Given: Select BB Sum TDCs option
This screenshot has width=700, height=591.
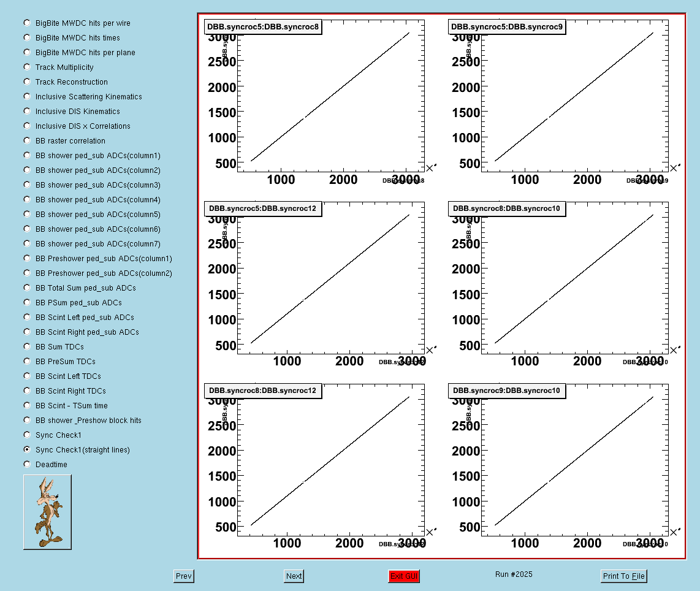Looking at the screenshot, I should pos(27,347).
